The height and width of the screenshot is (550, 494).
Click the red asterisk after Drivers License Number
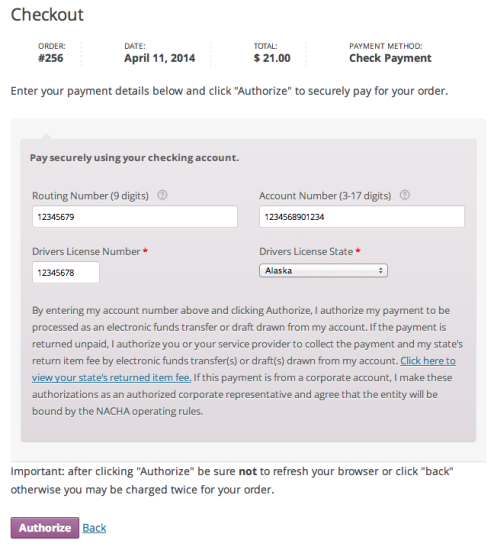coord(145,251)
